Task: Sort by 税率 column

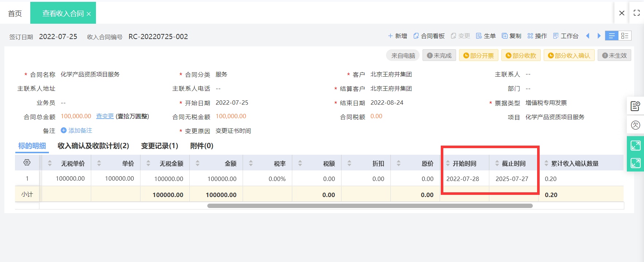Action: [251, 163]
